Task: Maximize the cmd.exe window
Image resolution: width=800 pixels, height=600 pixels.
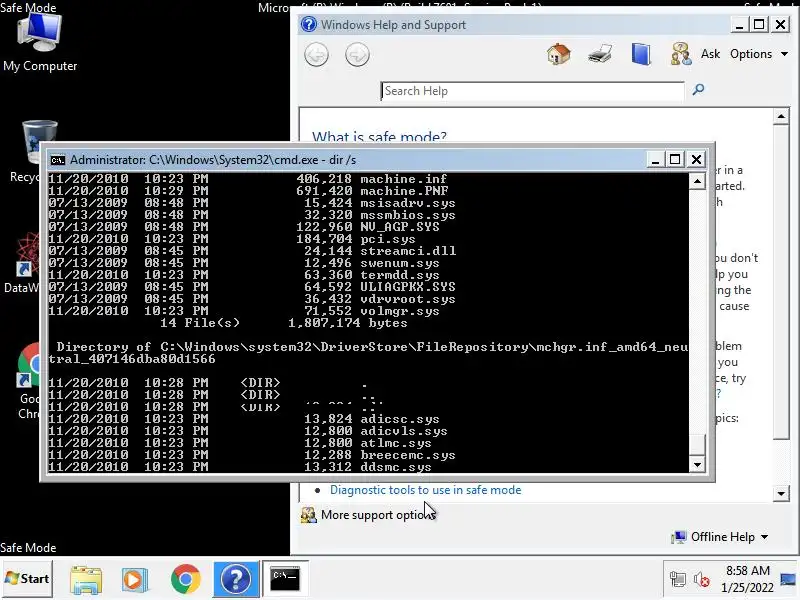Action: [675, 160]
